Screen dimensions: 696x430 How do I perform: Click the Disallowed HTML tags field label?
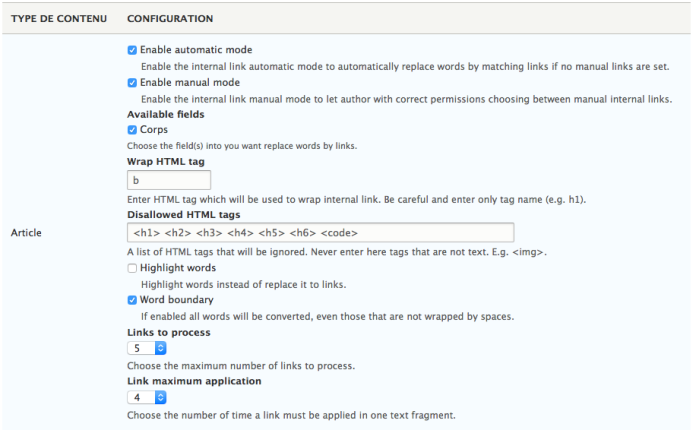point(184,214)
